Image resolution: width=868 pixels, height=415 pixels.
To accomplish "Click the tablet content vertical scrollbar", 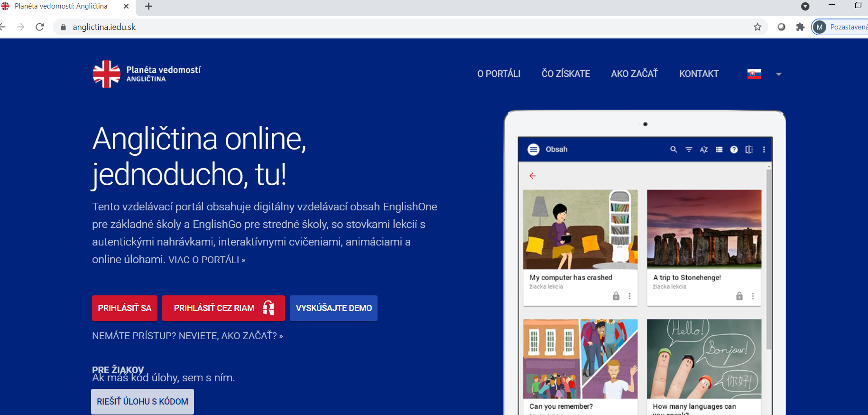I will click(769, 259).
